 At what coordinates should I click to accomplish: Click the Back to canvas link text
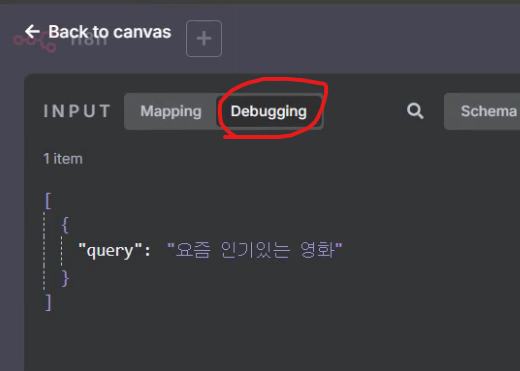110,32
